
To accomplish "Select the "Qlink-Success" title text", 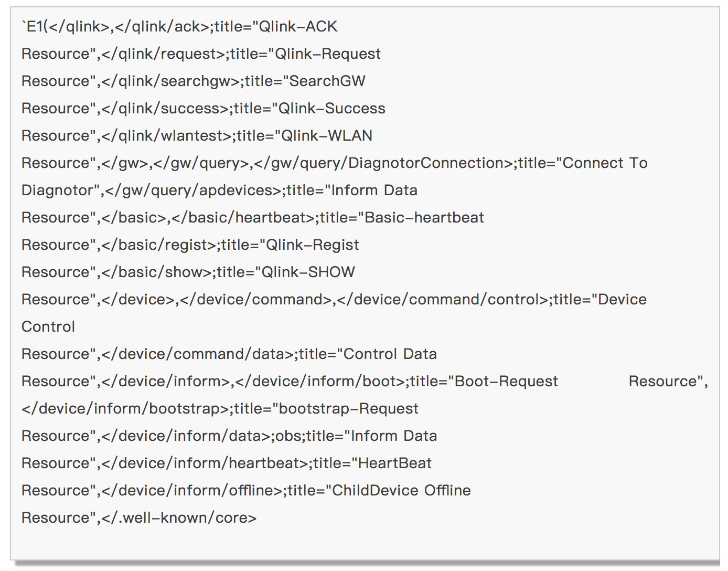I will pyautogui.click(x=331, y=108).
